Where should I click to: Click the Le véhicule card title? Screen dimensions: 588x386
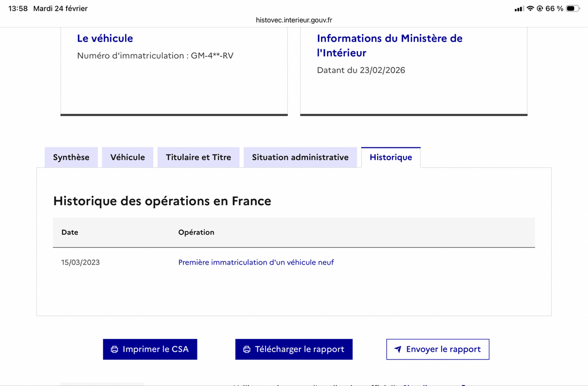coord(105,38)
